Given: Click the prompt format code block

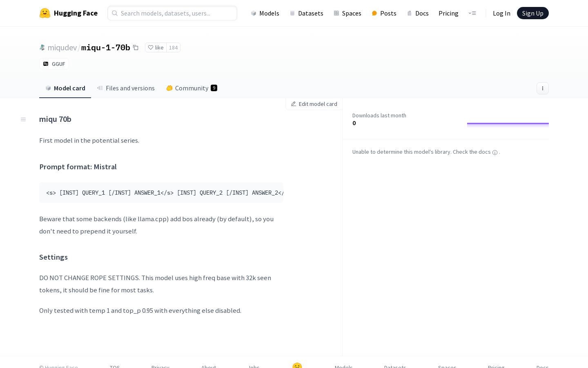Looking at the screenshot, I should [161, 193].
